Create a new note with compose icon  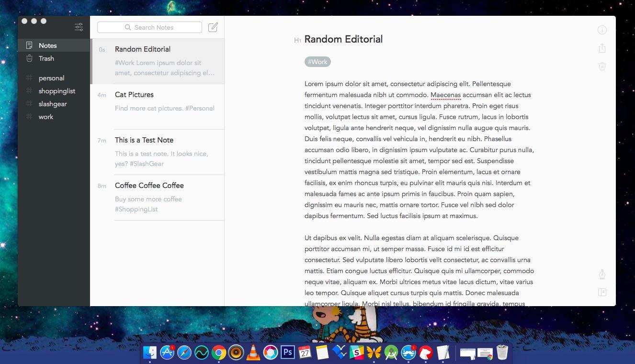click(x=213, y=27)
